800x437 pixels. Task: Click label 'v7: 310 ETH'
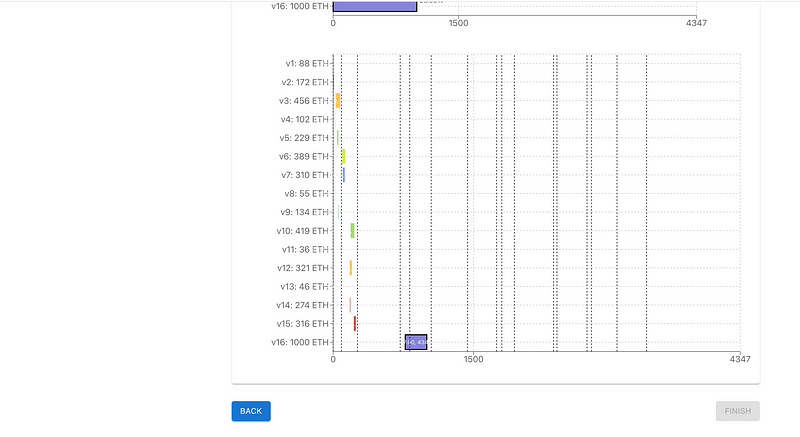click(x=305, y=175)
